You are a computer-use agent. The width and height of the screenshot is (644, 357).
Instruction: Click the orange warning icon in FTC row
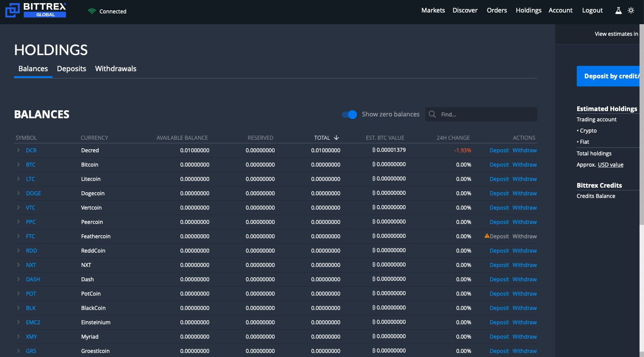tap(487, 236)
